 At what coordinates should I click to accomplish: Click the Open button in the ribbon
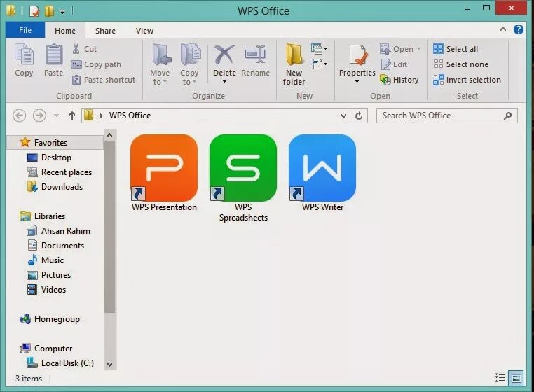coord(400,49)
